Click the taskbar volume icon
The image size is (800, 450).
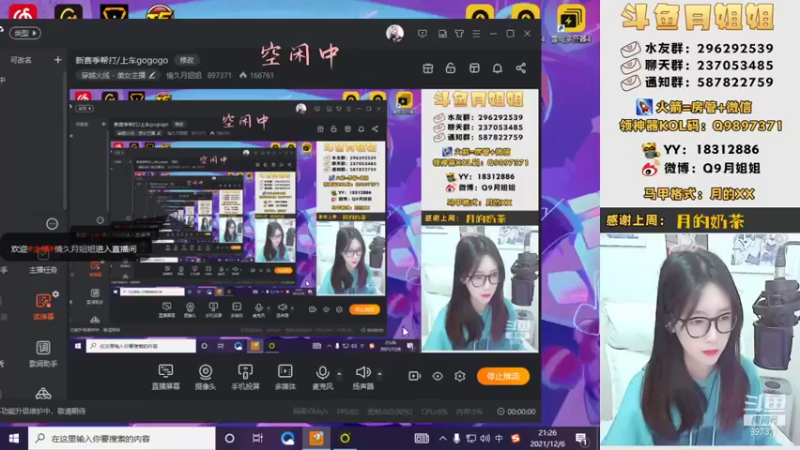[x=485, y=438]
